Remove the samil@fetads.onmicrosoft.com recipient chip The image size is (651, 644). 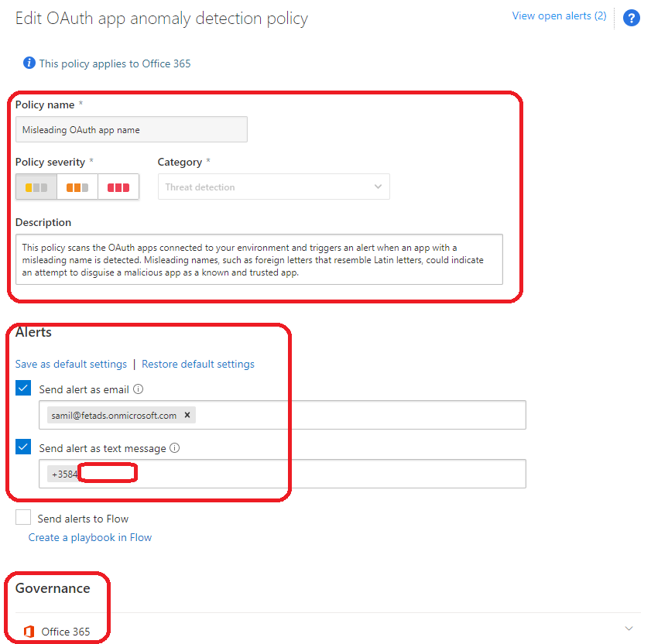pyautogui.click(x=187, y=415)
